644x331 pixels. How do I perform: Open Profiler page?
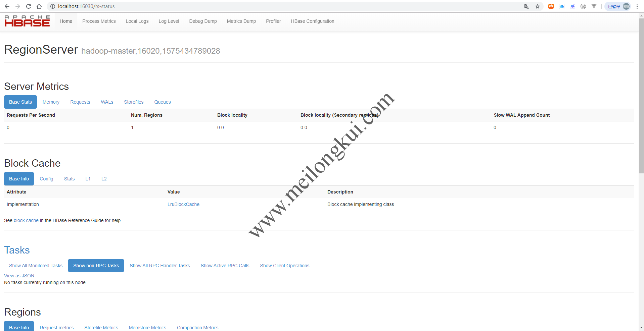[x=273, y=21]
